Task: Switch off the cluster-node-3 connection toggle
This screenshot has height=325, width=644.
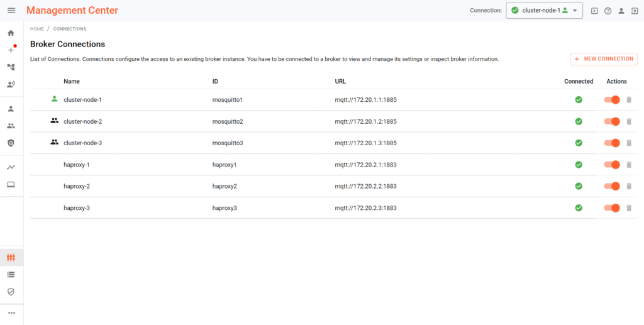Action: [612, 143]
